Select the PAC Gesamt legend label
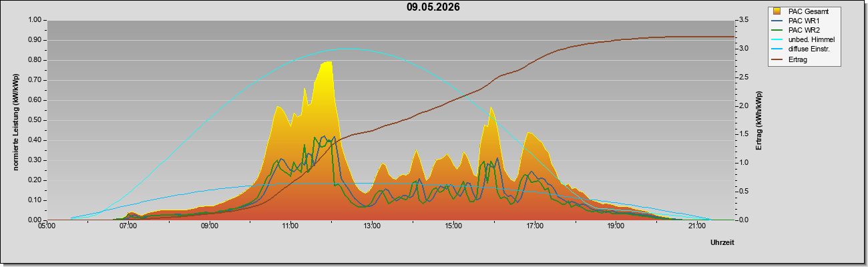Image resolution: width=868 pixels, height=267 pixels. tap(808, 11)
